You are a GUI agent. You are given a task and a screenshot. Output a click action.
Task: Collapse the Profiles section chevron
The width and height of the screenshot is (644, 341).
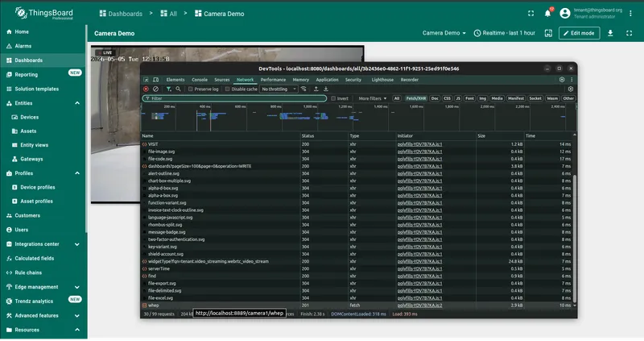[77, 173]
